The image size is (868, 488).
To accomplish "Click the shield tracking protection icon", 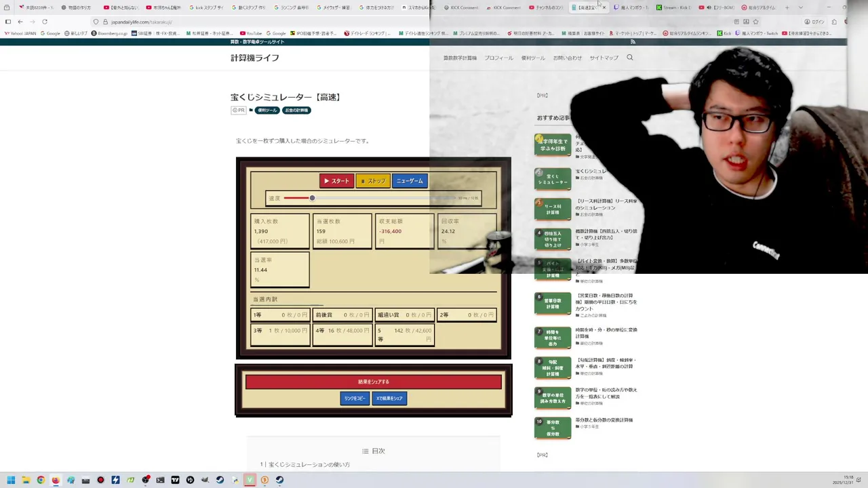I will coord(96,22).
